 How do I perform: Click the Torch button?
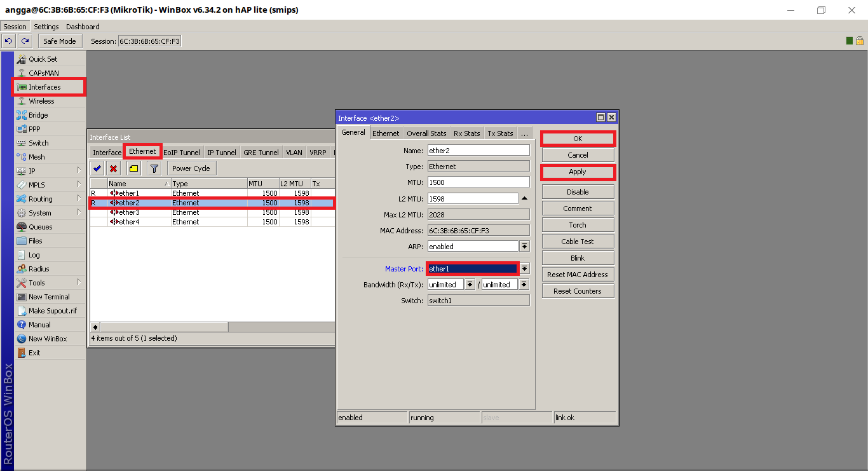pyautogui.click(x=578, y=225)
